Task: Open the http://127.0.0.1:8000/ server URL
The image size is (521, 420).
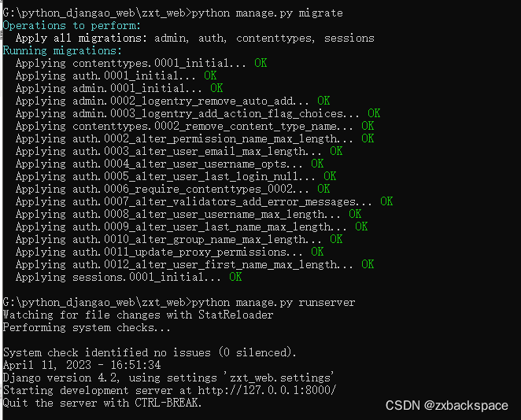Action: point(267,390)
